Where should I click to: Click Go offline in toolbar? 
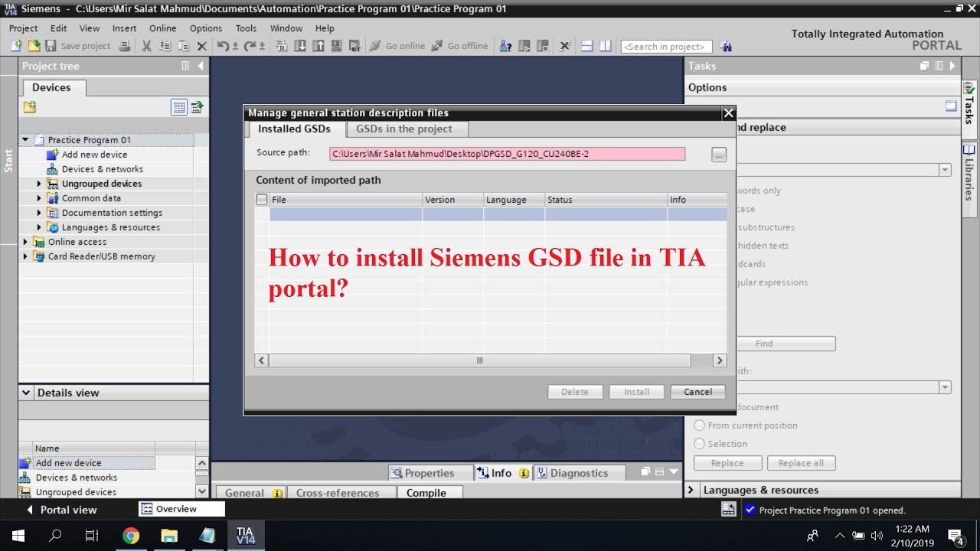(x=459, y=46)
